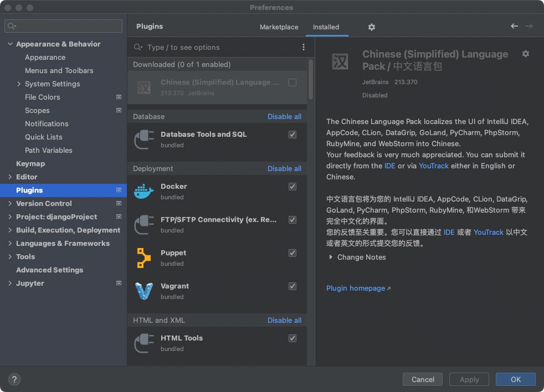The image size is (544, 392).
Task: Click the Vagrant plugin icon
Action: click(143, 291)
